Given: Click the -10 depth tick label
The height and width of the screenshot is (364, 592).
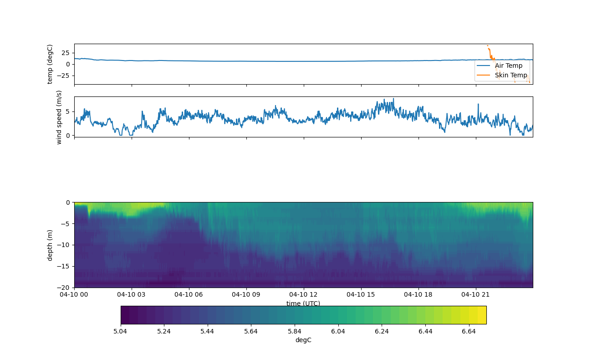Looking at the screenshot, I should (63, 245).
